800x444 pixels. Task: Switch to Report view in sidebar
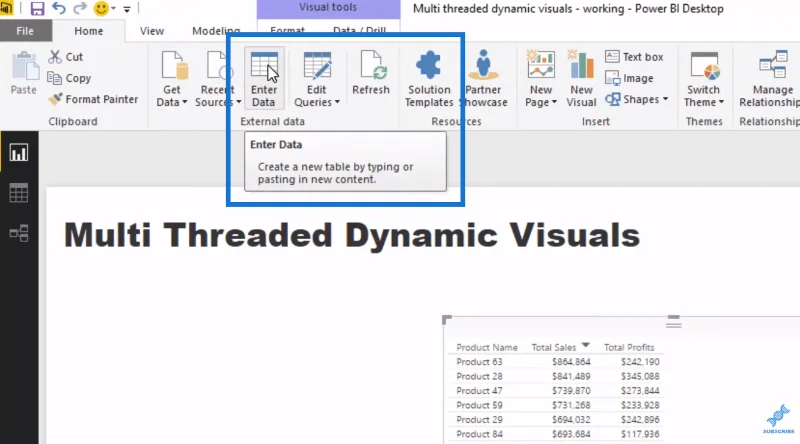point(19,153)
